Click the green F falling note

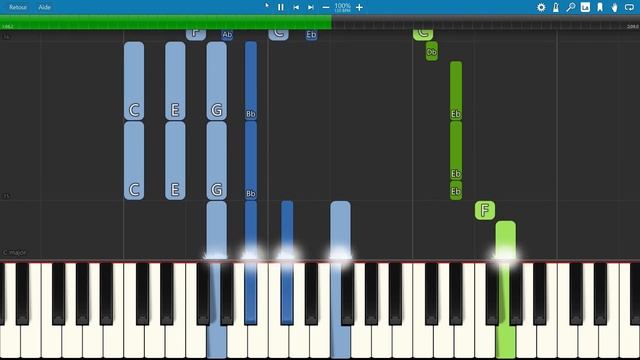click(x=485, y=210)
